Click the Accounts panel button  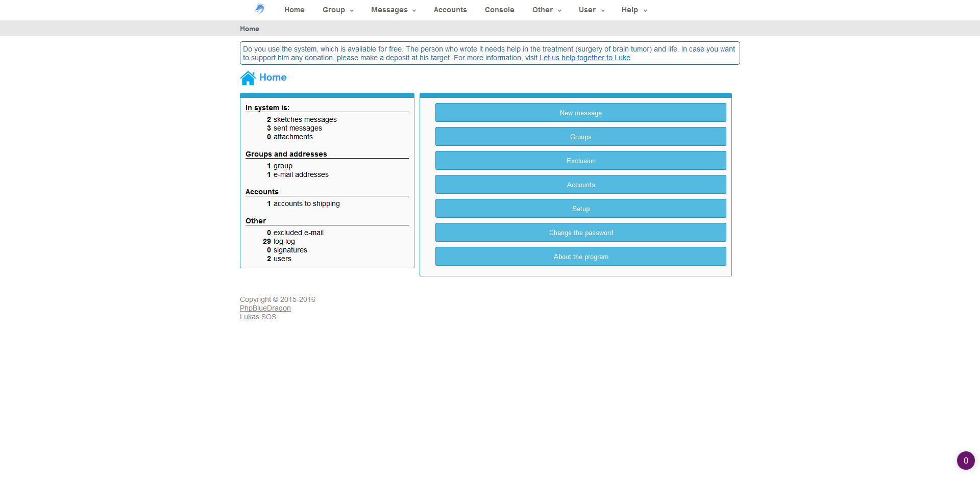coord(581,185)
